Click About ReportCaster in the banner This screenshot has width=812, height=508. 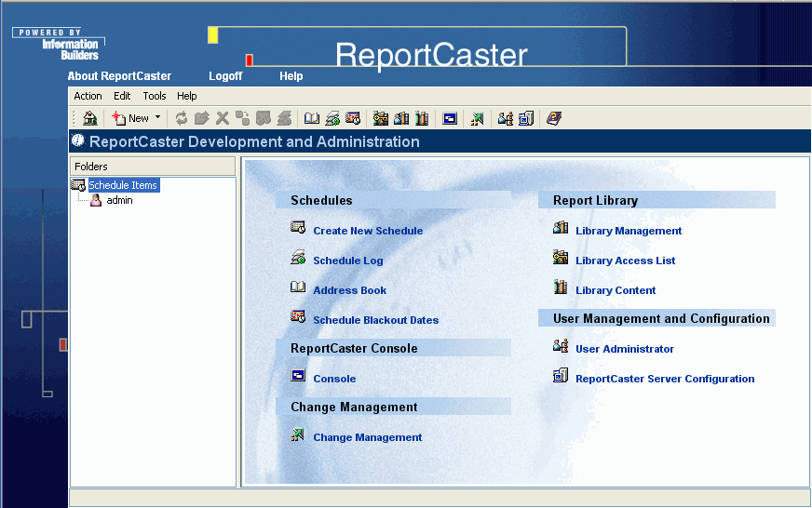point(119,76)
